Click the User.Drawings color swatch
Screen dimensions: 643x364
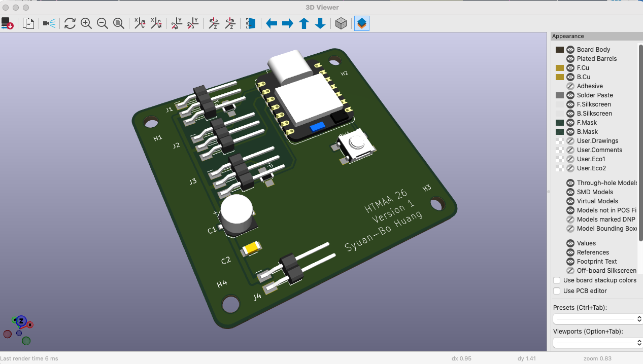point(560,141)
